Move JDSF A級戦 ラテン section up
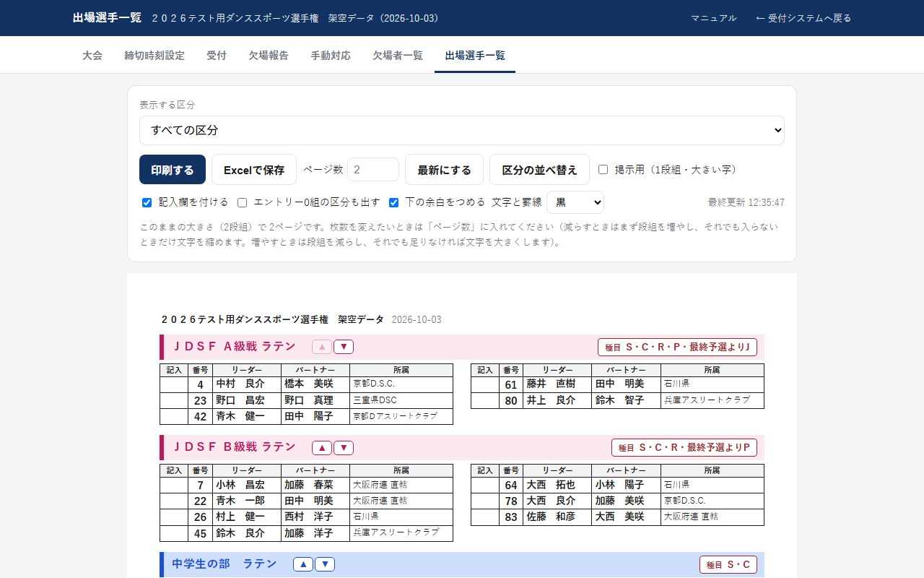Screen dimensions: 924x578 coord(322,347)
